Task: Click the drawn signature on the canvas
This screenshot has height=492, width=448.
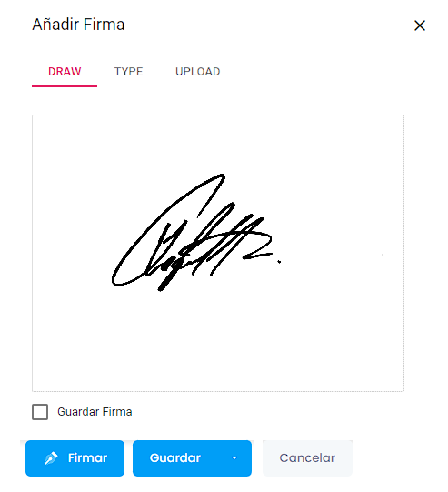Action: tap(196, 232)
